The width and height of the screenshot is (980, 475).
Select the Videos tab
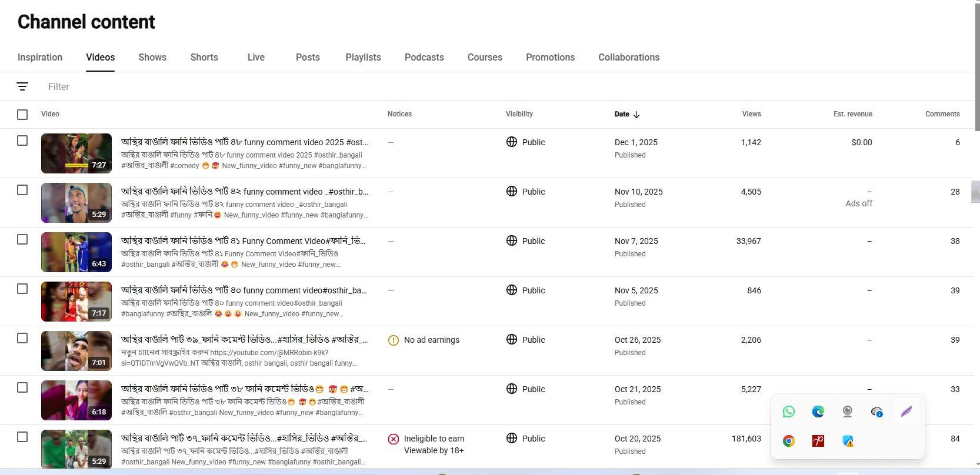[x=100, y=57]
